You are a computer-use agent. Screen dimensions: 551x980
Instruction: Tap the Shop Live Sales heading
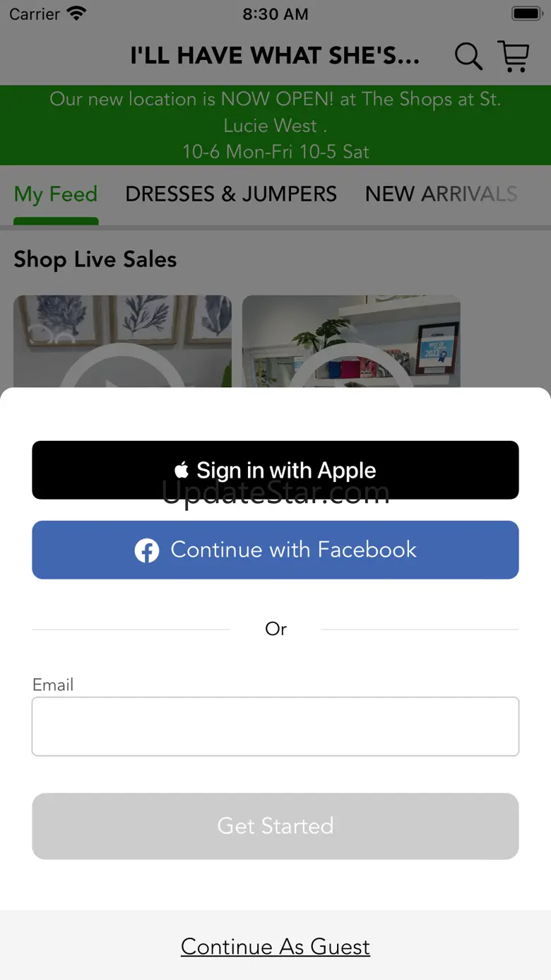95,259
